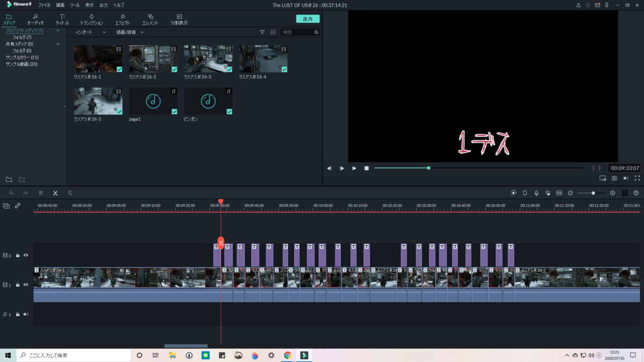Select サンプル動画 (20) in media tree
This screenshot has height=362, width=644.
[21, 64]
